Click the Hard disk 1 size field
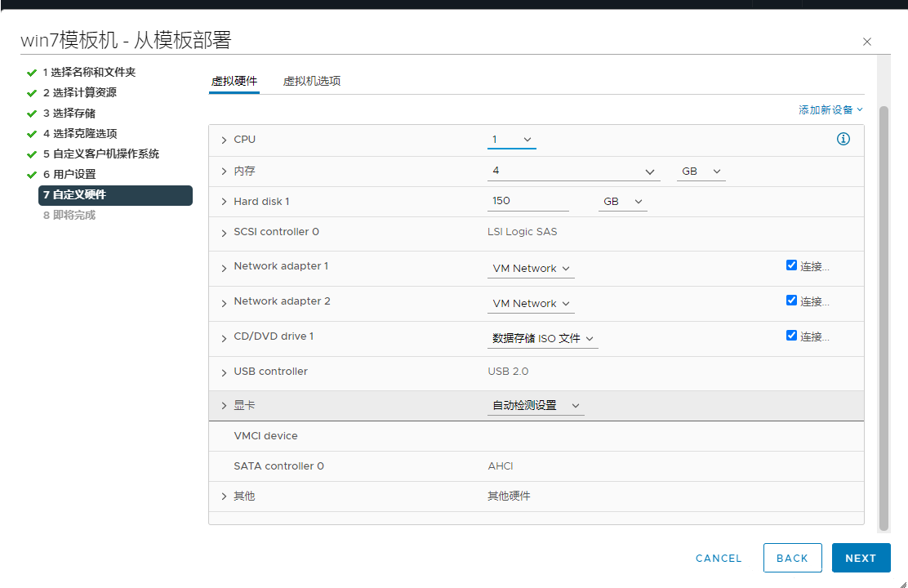The width and height of the screenshot is (908, 588). coord(527,201)
